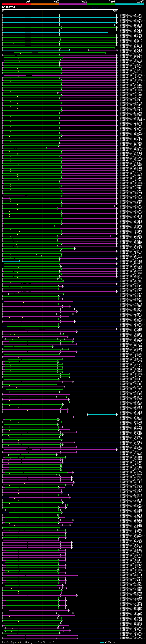This screenshot has height=644, width=146.
Task: Select UniRef100_C0HGR3 hit
Action: (x=131, y=414)
